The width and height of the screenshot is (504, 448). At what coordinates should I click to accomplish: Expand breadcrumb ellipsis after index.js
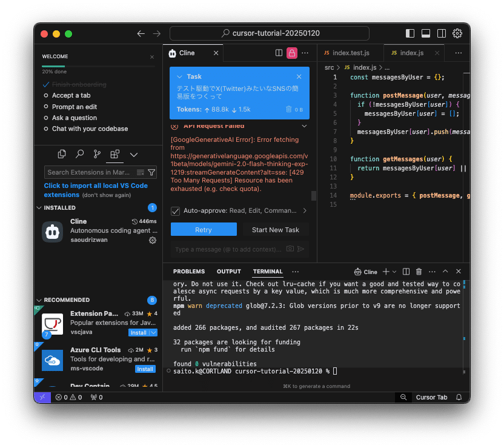pos(387,68)
